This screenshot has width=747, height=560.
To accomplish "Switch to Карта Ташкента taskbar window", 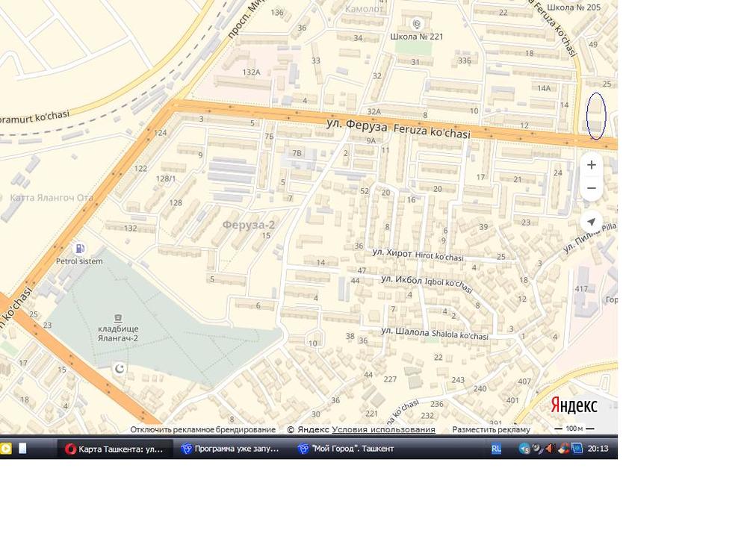I will pos(115,449).
